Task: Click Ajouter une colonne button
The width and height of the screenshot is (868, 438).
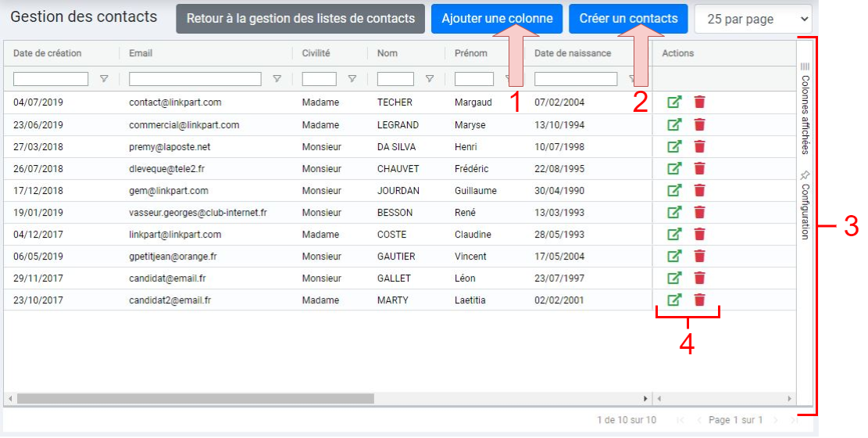Action: coord(497,19)
